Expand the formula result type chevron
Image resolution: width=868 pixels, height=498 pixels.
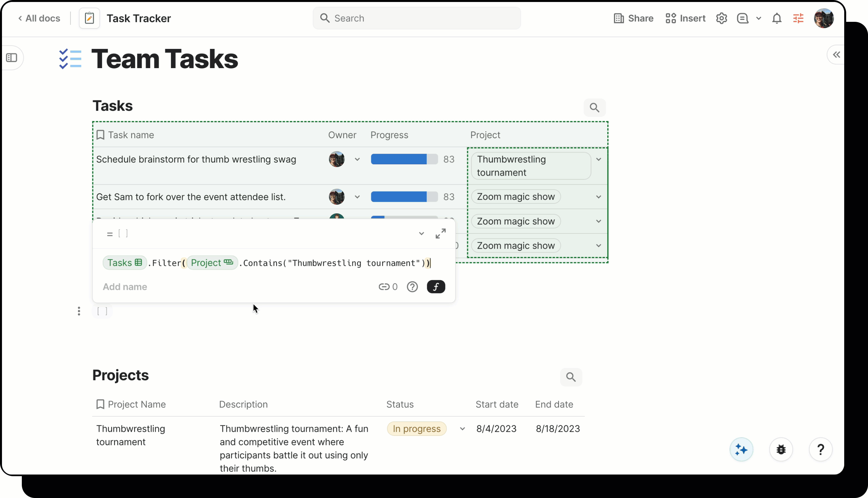click(x=421, y=233)
